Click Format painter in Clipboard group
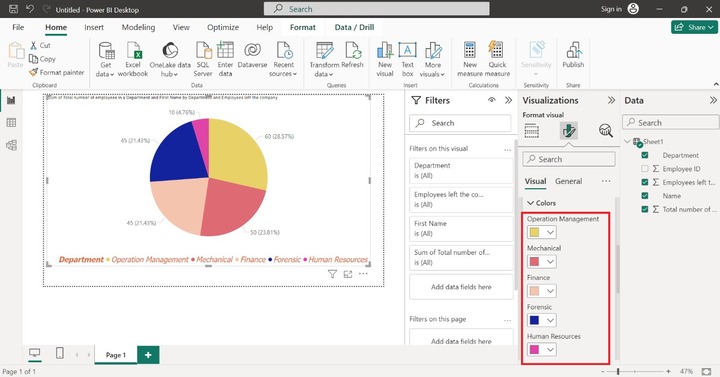 (x=57, y=72)
